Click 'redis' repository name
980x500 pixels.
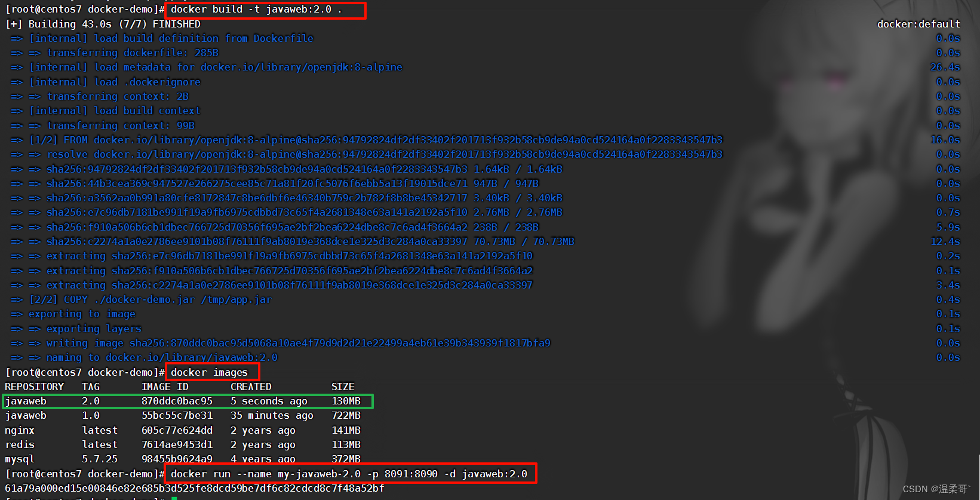(20, 444)
